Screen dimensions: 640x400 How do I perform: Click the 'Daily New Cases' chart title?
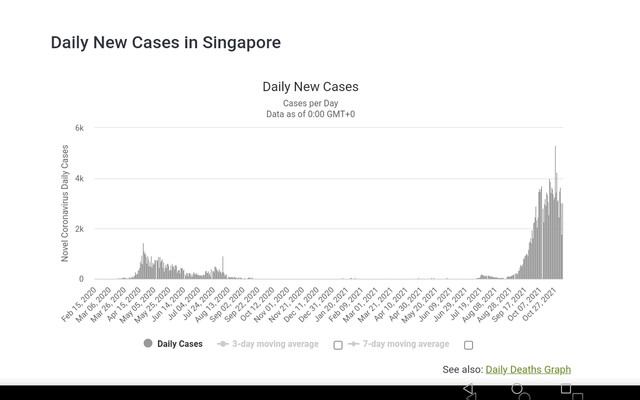click(310, 87)
